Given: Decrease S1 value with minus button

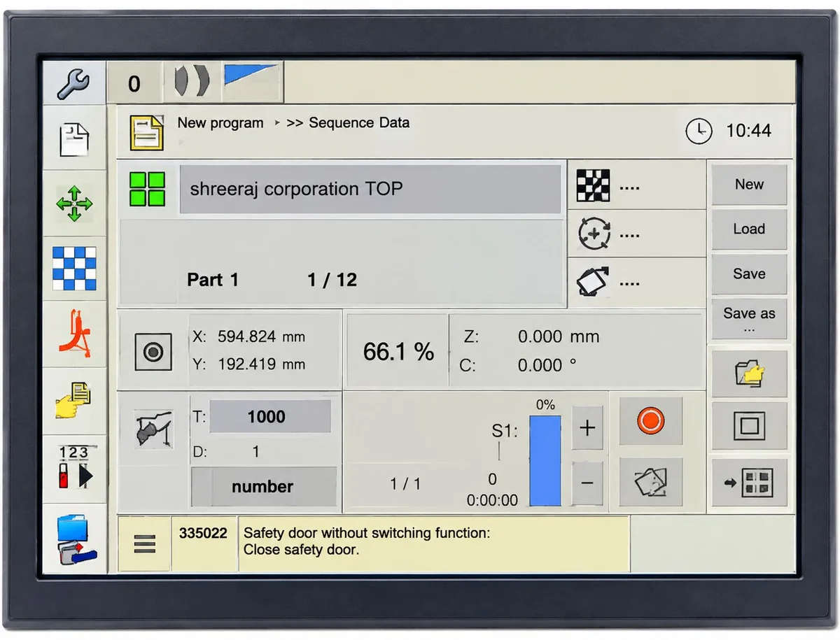Looking at the screenshot, I should (587, 483).
